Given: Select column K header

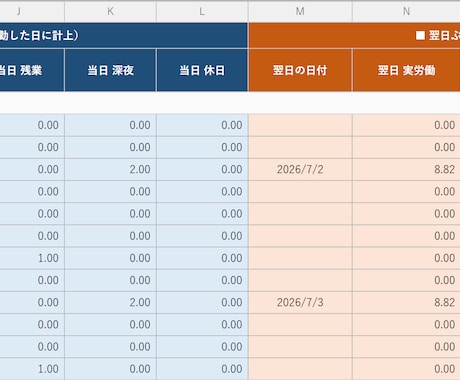Looking at the screenshot, I should pyautogui.click(x=110, y=12).
